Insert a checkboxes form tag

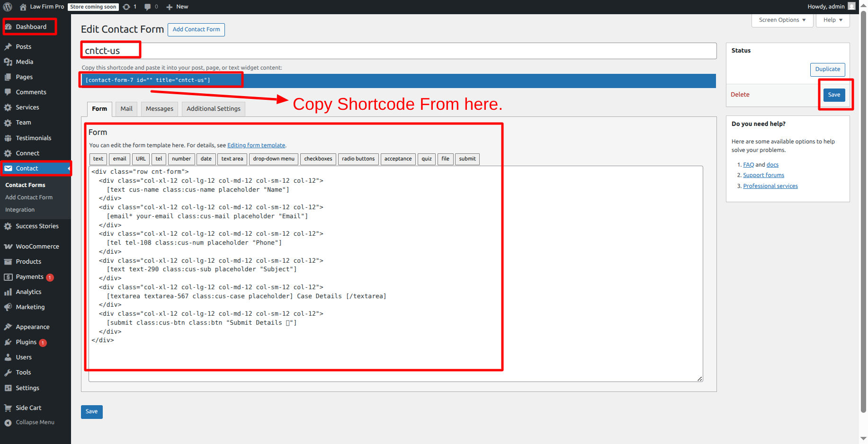(x=318, y=159)
